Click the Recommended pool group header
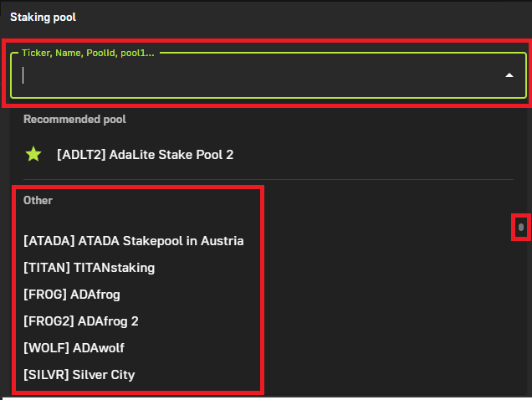This screenshot has height=400, width=532. [74, 119]
